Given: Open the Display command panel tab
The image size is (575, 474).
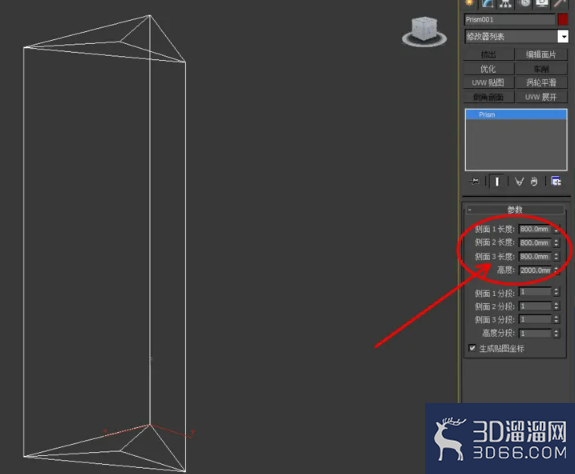Looking at the screenshot, I should tap(542, 3).
